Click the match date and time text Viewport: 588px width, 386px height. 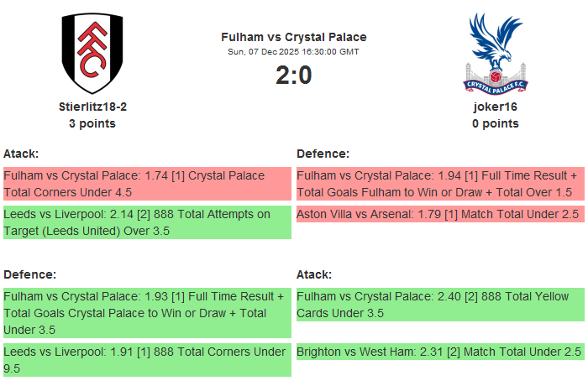[x=294, y=52]
